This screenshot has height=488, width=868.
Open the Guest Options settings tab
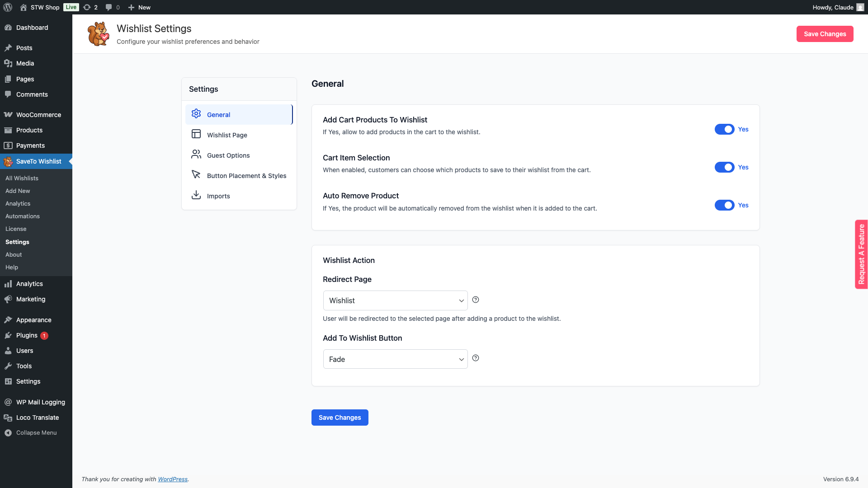click(x=239, y=155)
